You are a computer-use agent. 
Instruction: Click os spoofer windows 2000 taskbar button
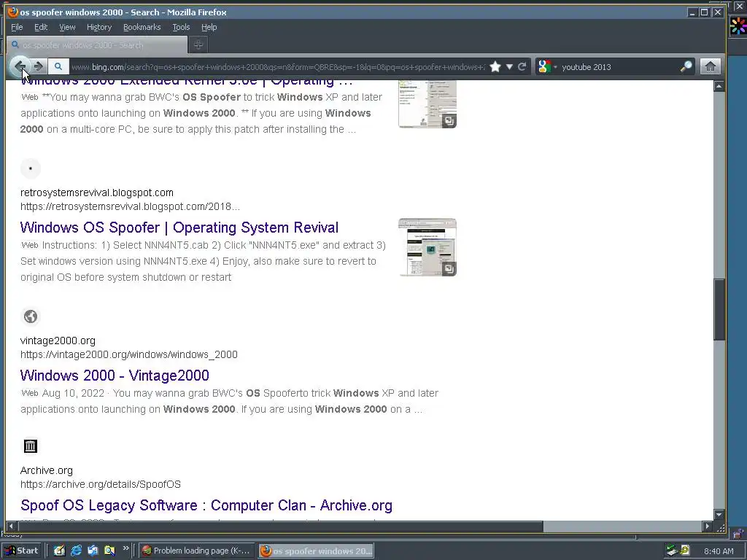click(x=317, y=551)
